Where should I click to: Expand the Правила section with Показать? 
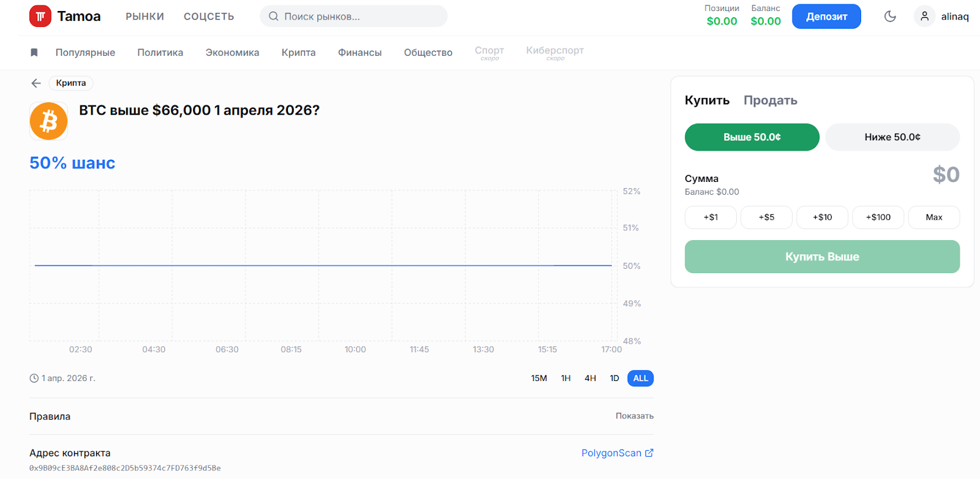[x=634, y=416]
